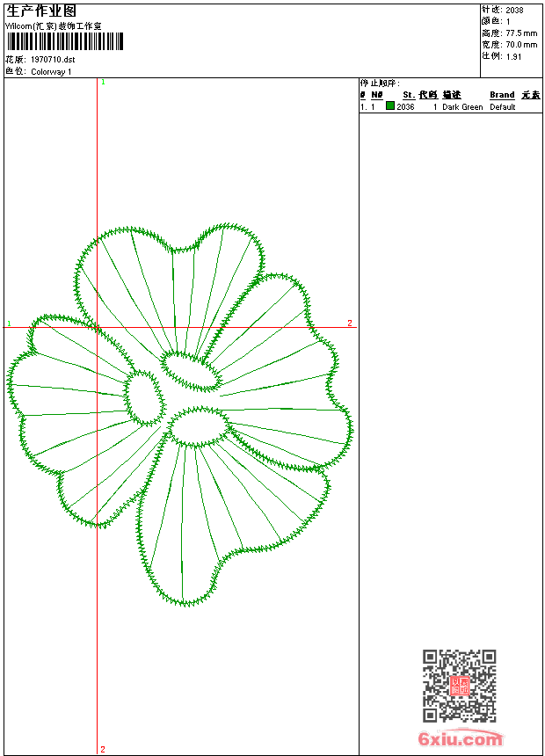Click the upper oval flower center

point(191,370)
